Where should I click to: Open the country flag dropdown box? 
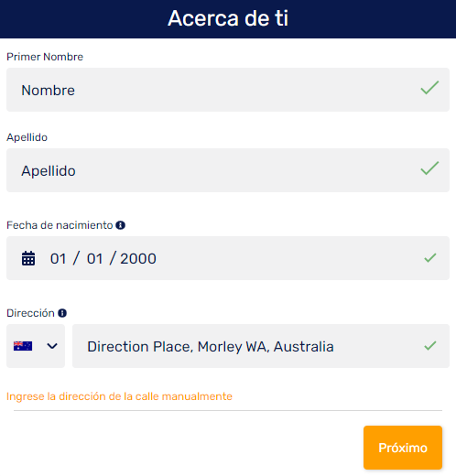36,346
